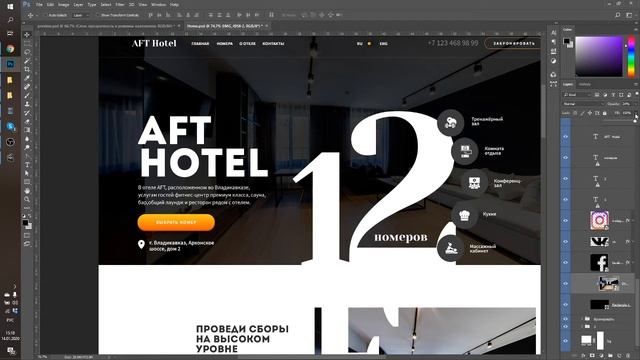This screenshot has height=360, width=640.
Task: Select the Rectangular Marquee tool
Action: [x=27, y=43]
